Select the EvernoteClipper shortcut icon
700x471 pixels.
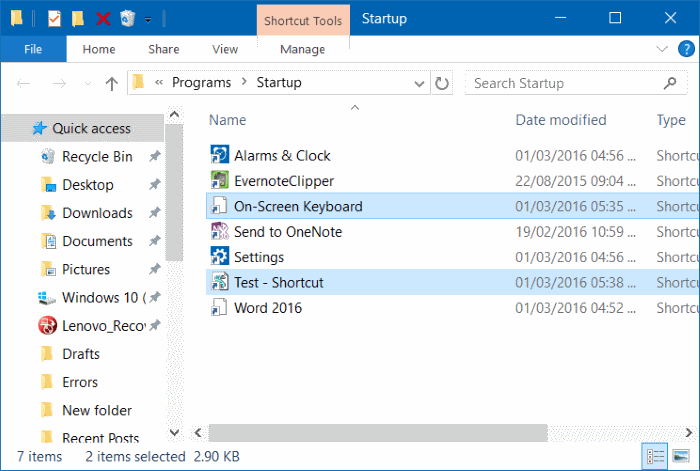220,180
